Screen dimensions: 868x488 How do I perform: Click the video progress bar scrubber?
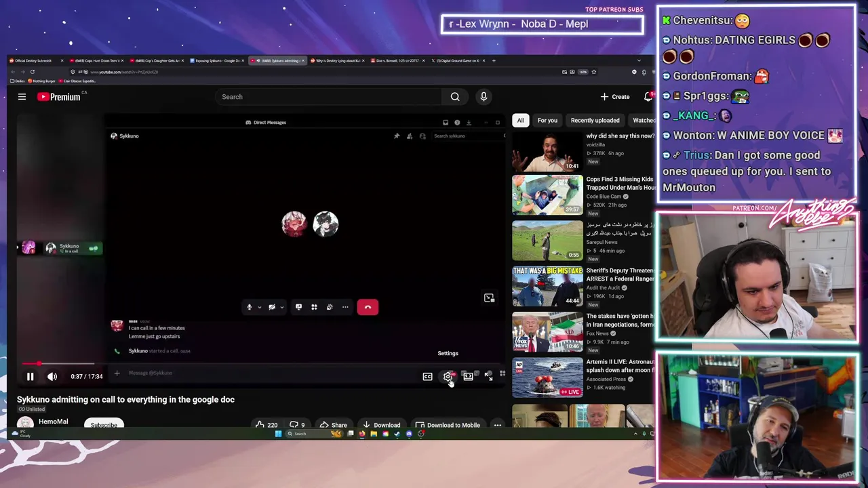tap(39, 364)
